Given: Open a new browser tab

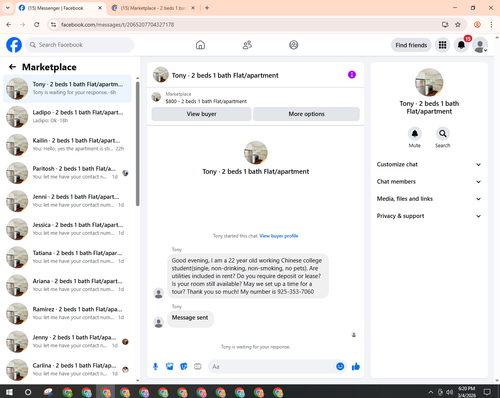Looking at the screenshot, I should pos(207,8).
